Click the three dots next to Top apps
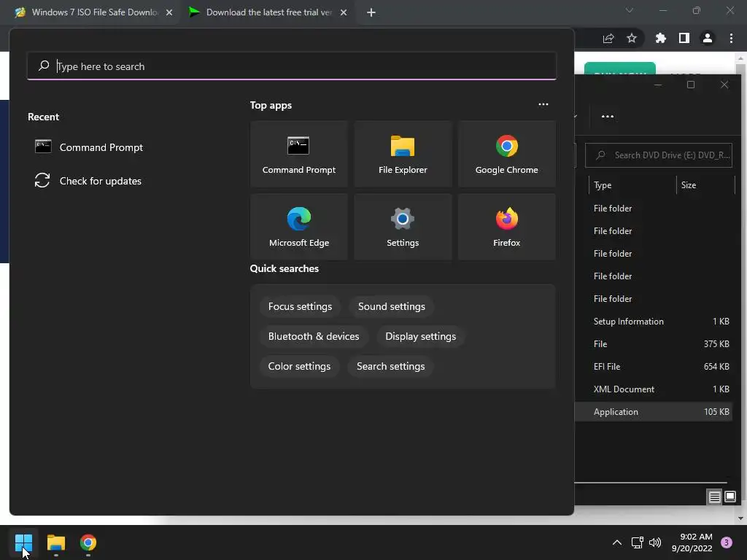This screenshot has width=747, height=560. [x=543, y=104]
